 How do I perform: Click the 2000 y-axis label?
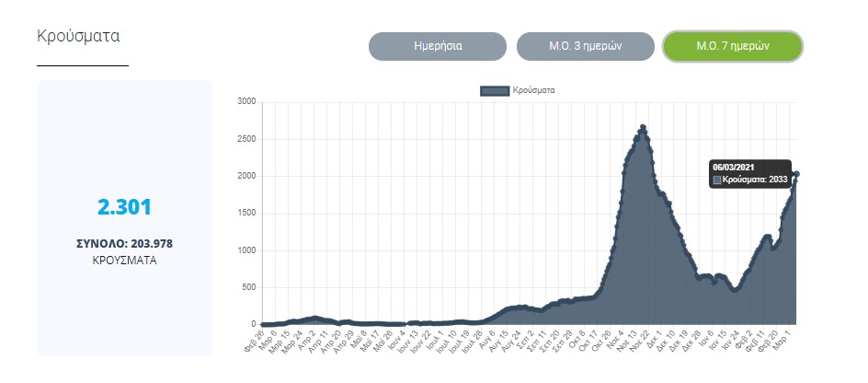point(246,176)
